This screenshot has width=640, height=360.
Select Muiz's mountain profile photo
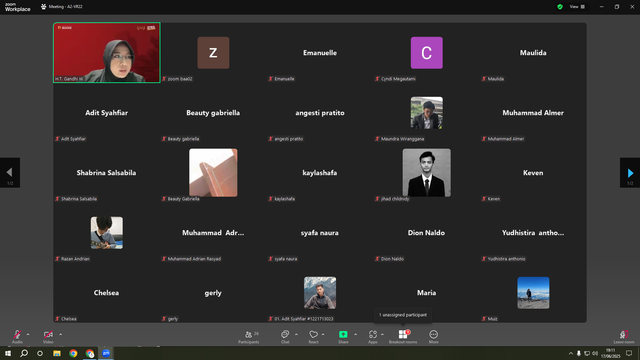533,293
